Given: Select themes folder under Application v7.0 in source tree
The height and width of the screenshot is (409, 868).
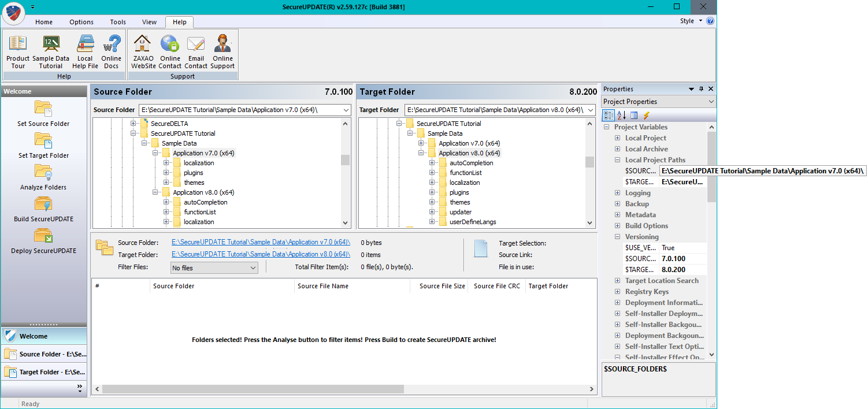Looking at the screenshot, I should pyautogui.click(x=194, y=183).
